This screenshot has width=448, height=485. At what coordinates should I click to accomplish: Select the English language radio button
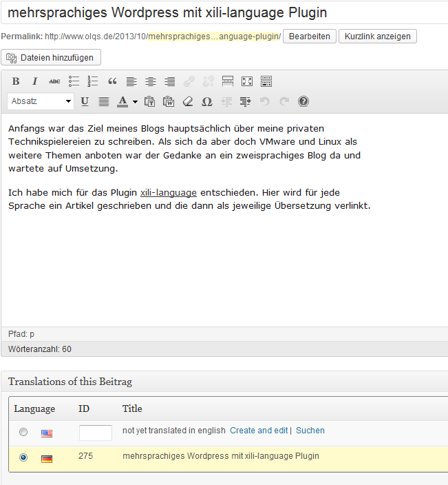(23, 432)
